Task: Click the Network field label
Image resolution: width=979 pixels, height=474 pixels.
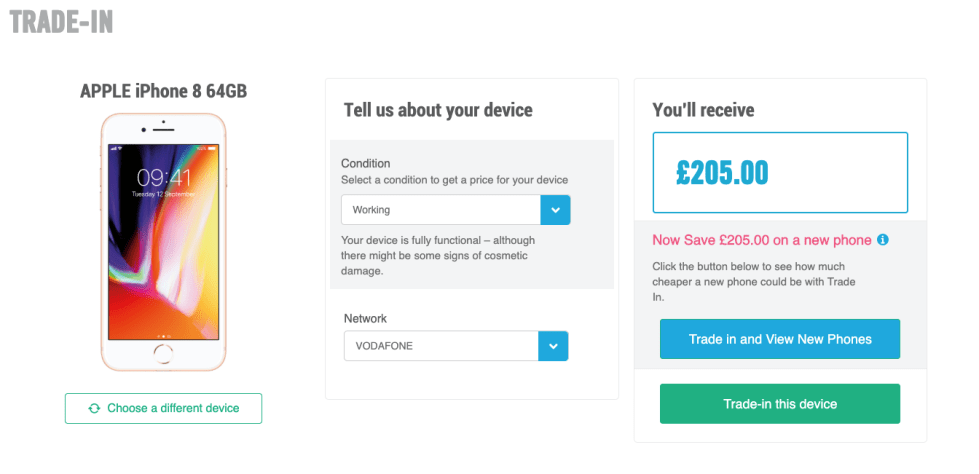Action: click(365, 319)
